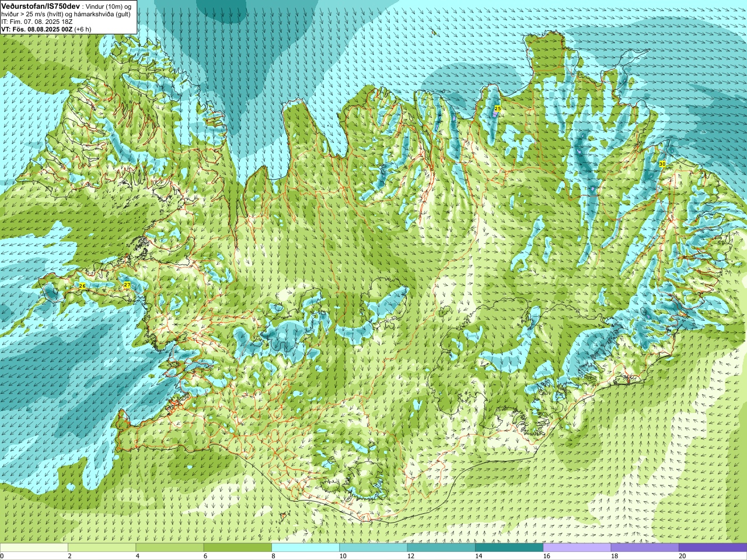Click the legend tick number 16
747x560 pixels.
click(x=547, y=556)
